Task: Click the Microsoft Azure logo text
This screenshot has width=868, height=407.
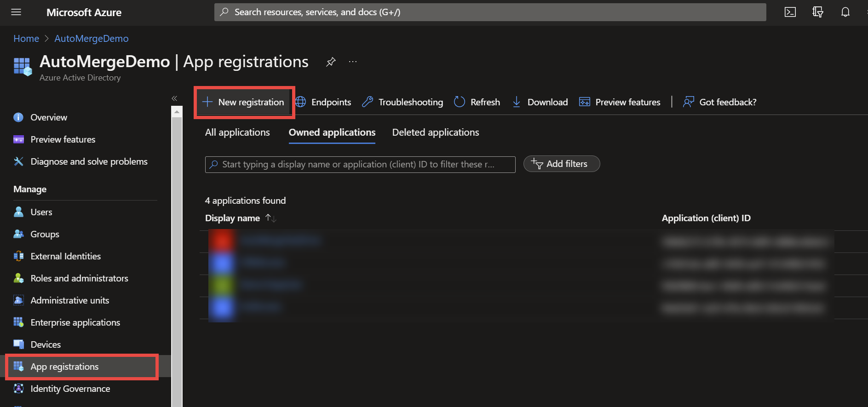Action: click(84, 12)
